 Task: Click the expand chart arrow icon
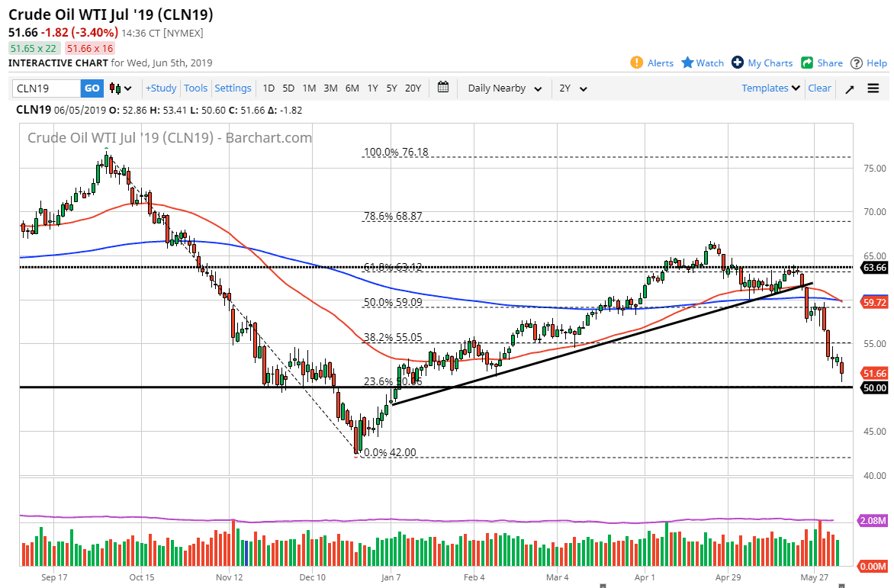(849, 88)
